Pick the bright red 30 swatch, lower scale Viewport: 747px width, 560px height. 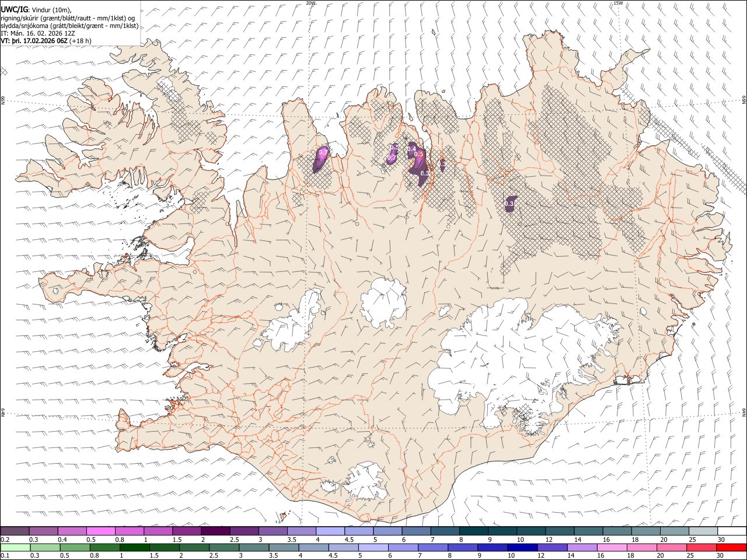point(731,548)
